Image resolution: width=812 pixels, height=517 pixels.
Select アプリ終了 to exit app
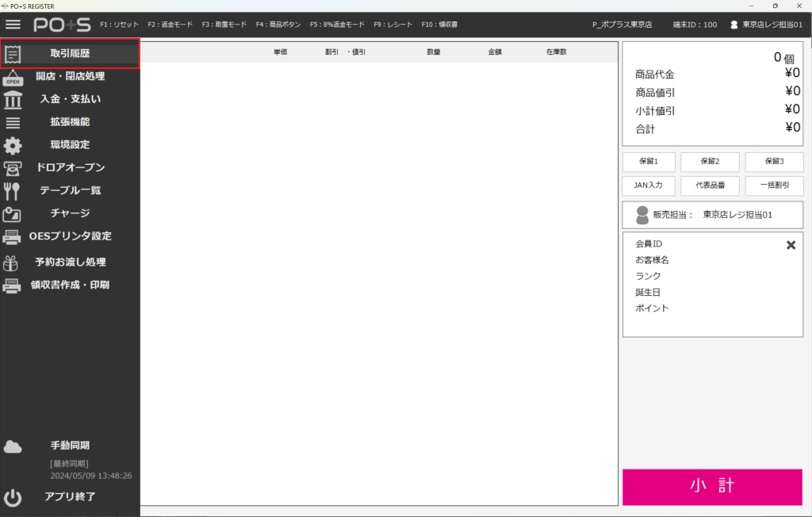tap(70, 496)
